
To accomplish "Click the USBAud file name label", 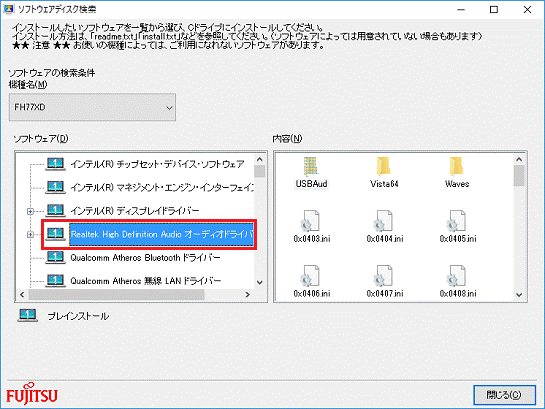I will coord(311,184).
